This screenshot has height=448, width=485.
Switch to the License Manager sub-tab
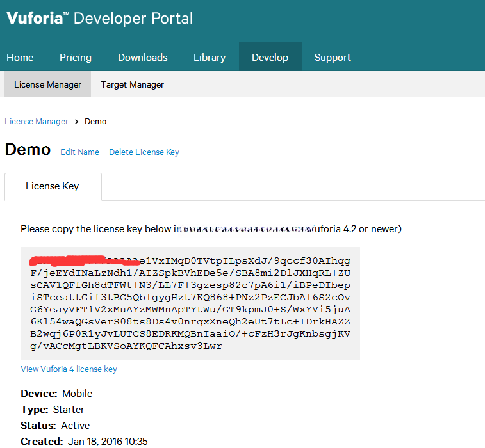point(47,84)
